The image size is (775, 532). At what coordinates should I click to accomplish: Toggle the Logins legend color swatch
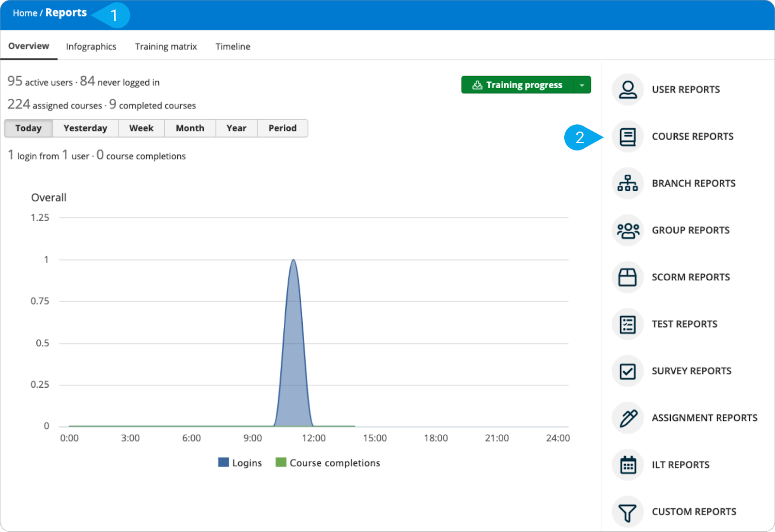(x=223, y=463)
